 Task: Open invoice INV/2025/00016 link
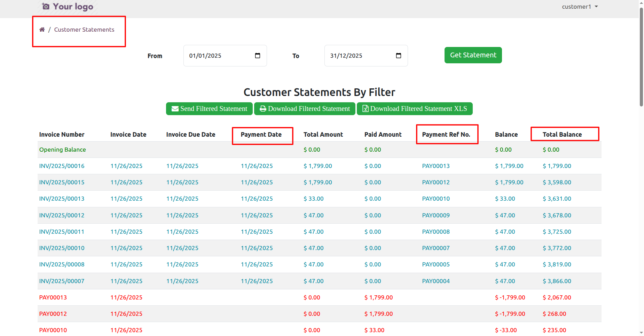pos(62,166)
